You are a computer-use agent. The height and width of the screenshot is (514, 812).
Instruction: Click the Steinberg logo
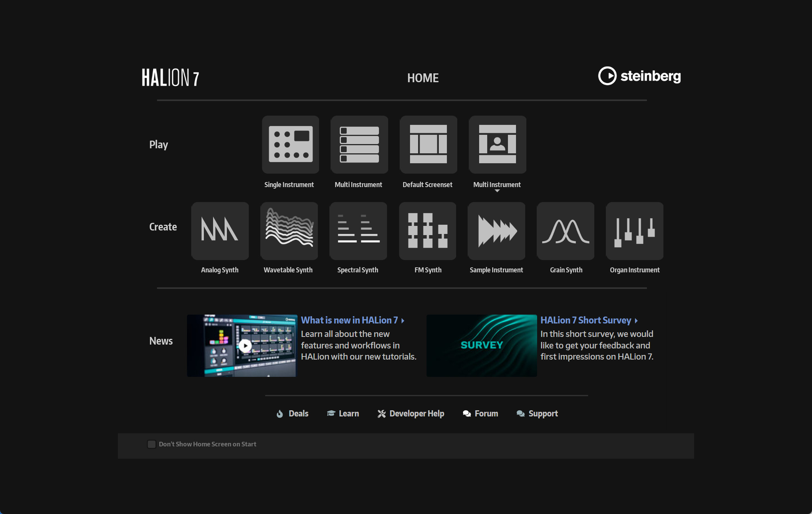coord(640,76)
